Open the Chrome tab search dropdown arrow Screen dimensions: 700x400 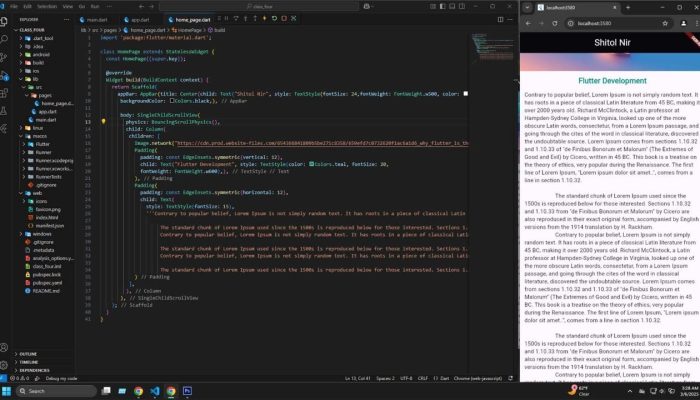pyautogui.click(x=527, y=8)
